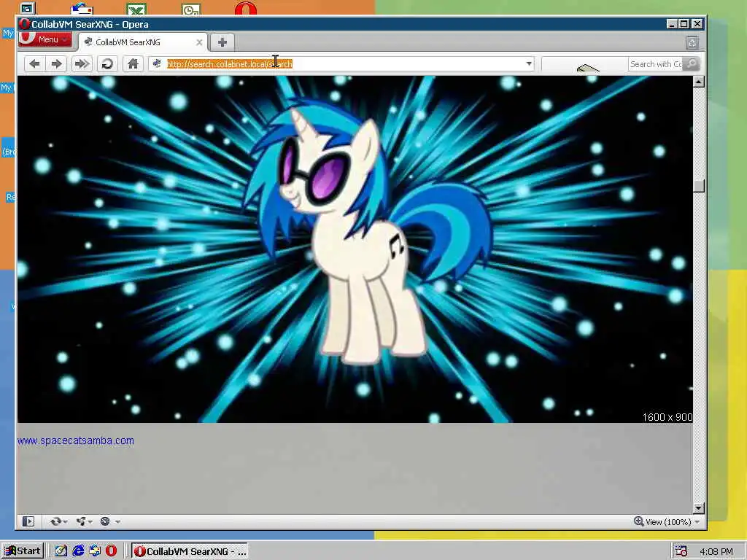Click the magnifier search button
This screenshot has height=560, width=747.
point(692,64)
